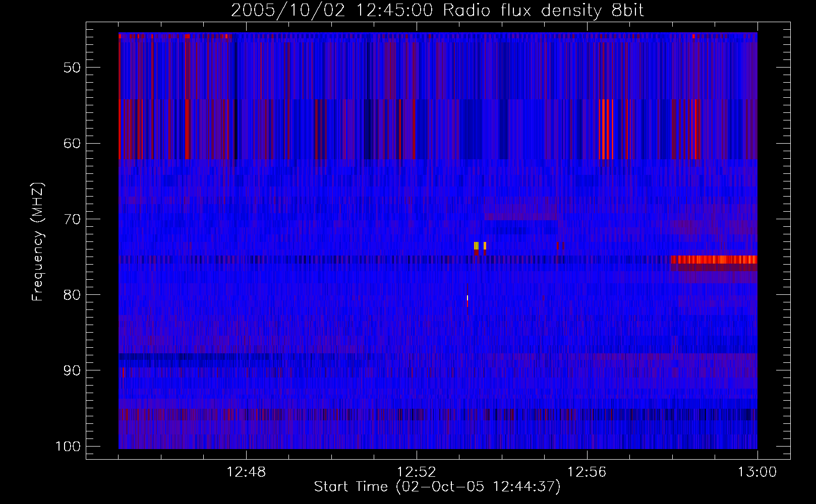The width and height of the screenshot is (816, 504).
Task: Click the 90 MHz frequency tick label
Action: (x=72, y=370)
